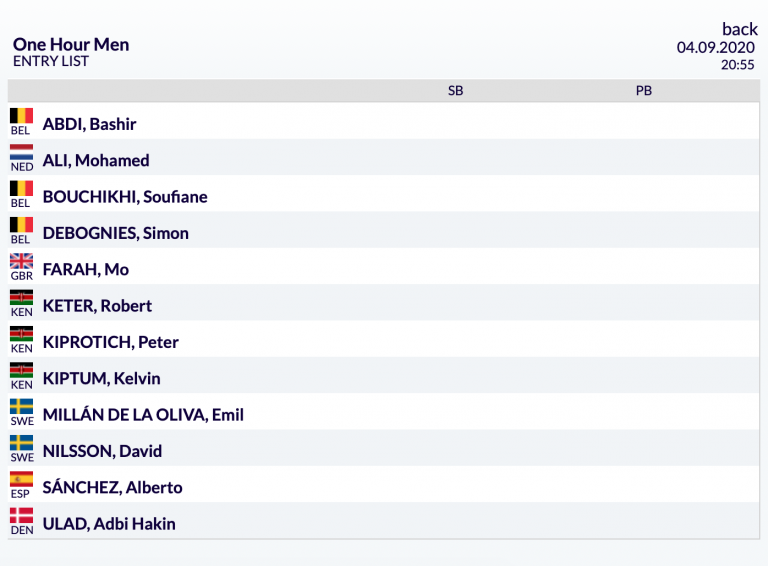Click Spain flag next to SÁNCHEZ, Alberto
Screen dimensions: 768x566
[x=21, y=479]
